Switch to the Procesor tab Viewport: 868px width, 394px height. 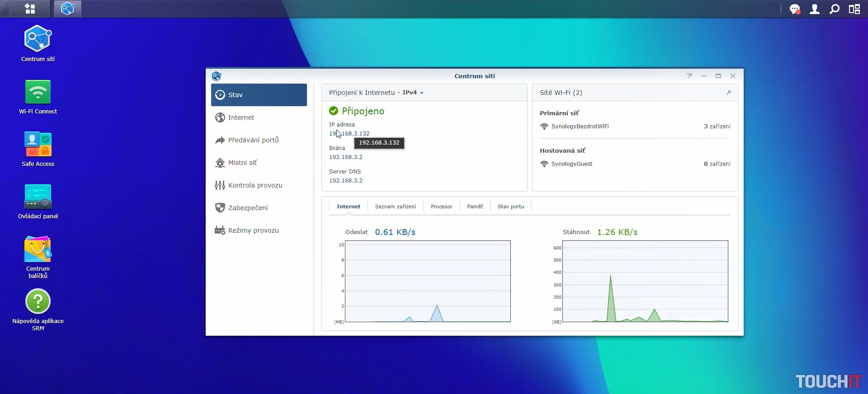[441, 206]
